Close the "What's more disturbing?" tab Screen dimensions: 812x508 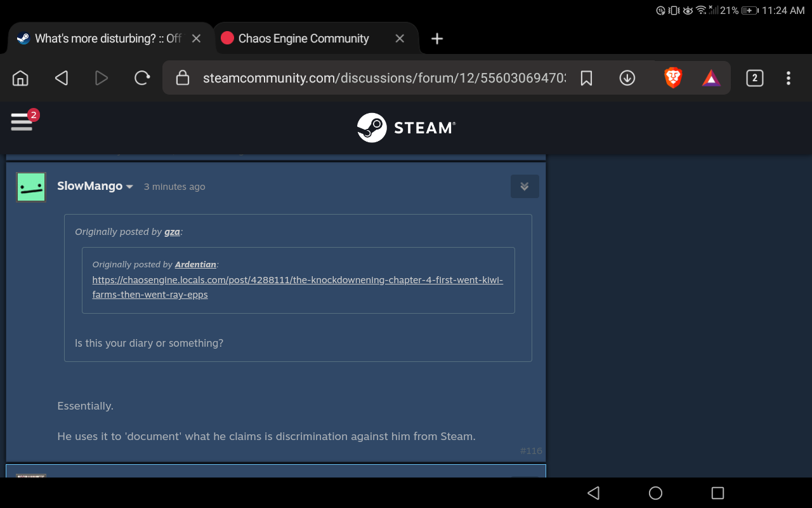tap(196, 39)
